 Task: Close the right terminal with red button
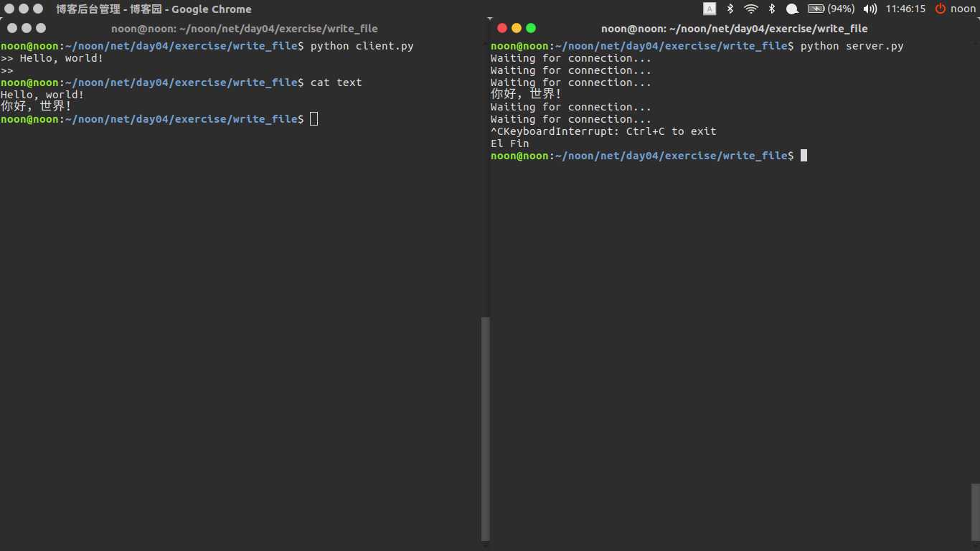502,28
